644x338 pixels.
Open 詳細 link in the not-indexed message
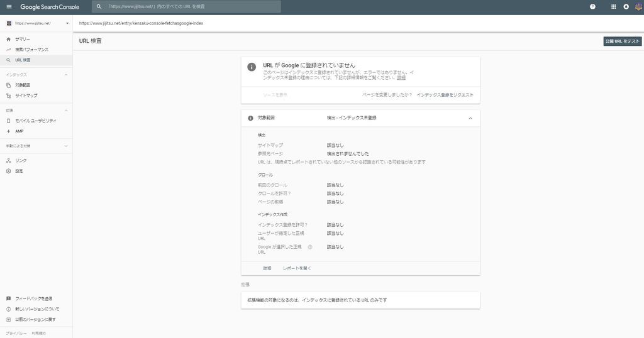pos(401,78)
